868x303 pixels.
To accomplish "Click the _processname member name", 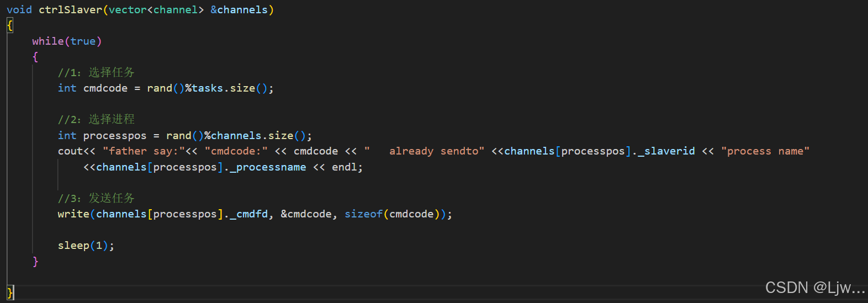I will [268, 167].
